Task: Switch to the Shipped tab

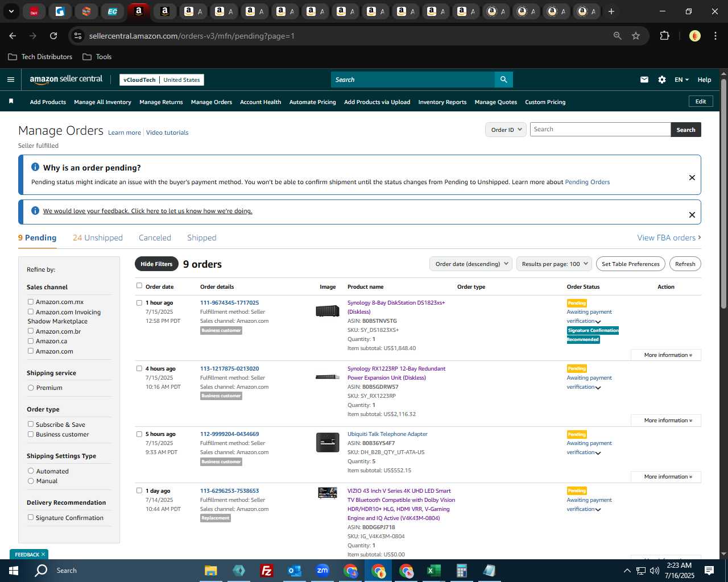Action: pos(202,238)
